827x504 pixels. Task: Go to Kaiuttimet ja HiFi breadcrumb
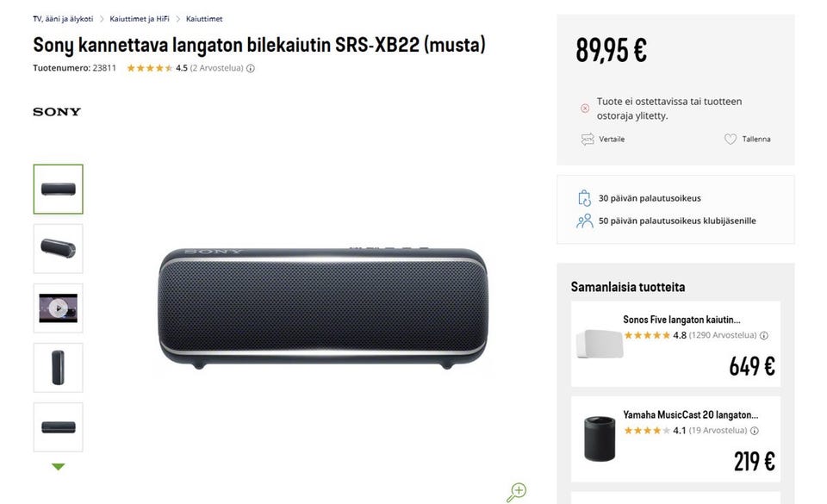tap(140, 19)
